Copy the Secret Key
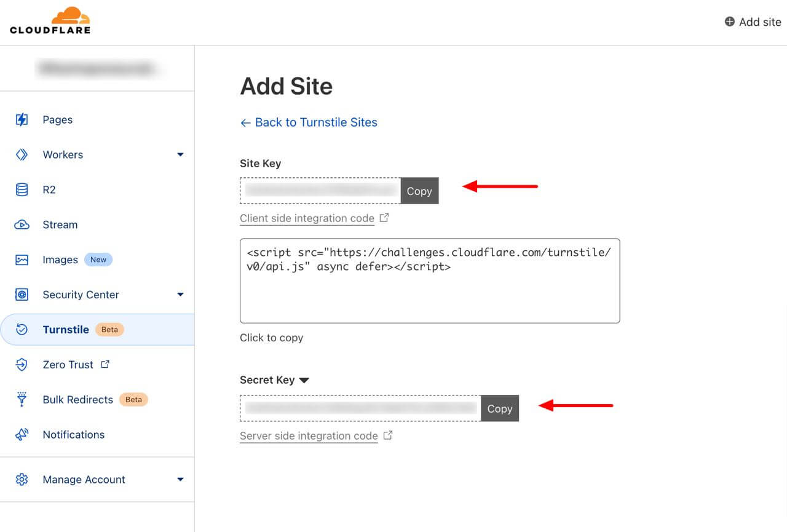Viewport: 787px width, 532px height. point(499,408)
